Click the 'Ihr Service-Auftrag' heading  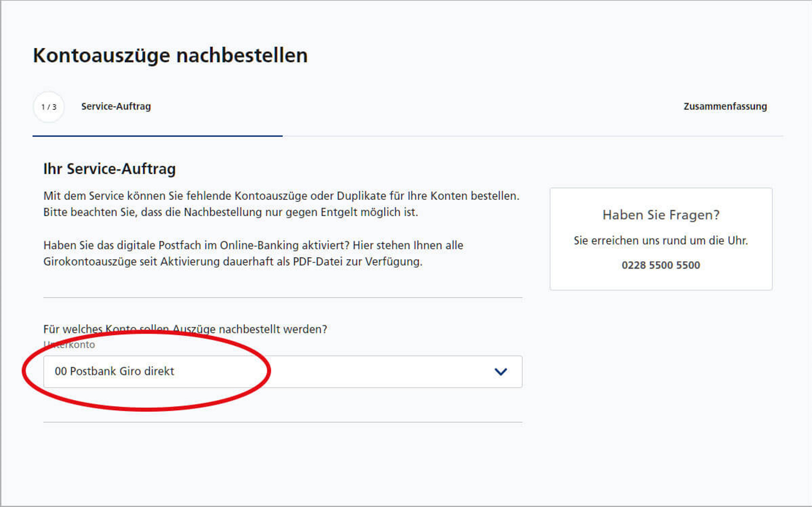(x=109, y=169)
